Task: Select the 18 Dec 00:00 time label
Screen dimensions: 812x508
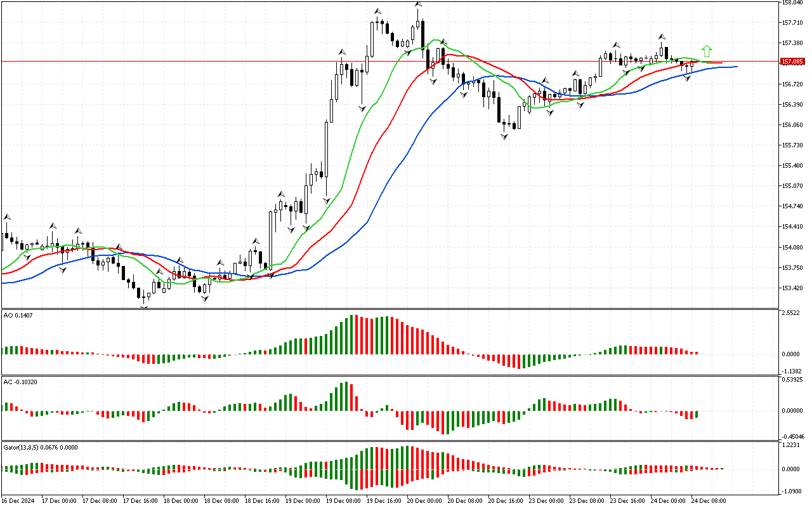Action: 181,501
